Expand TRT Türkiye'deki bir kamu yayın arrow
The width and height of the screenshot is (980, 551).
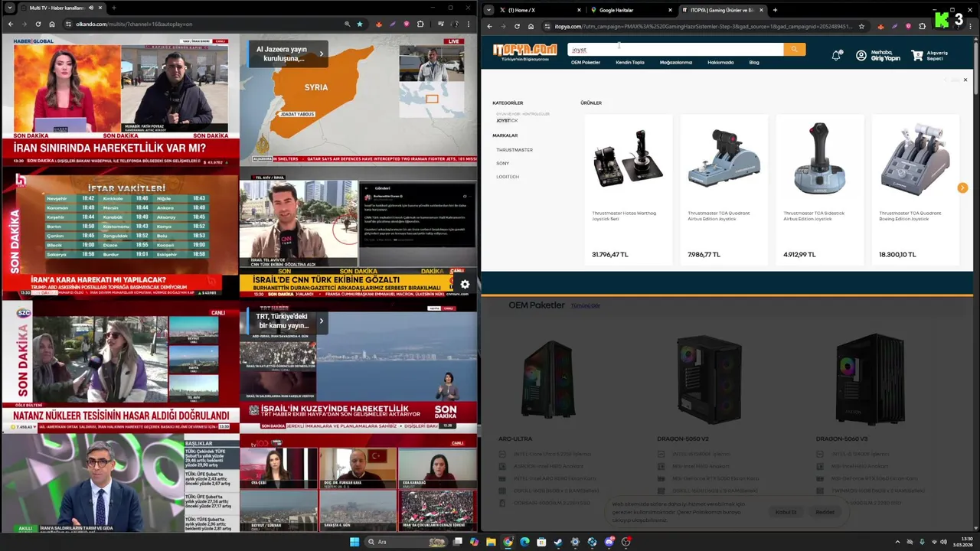pos(322,321)
